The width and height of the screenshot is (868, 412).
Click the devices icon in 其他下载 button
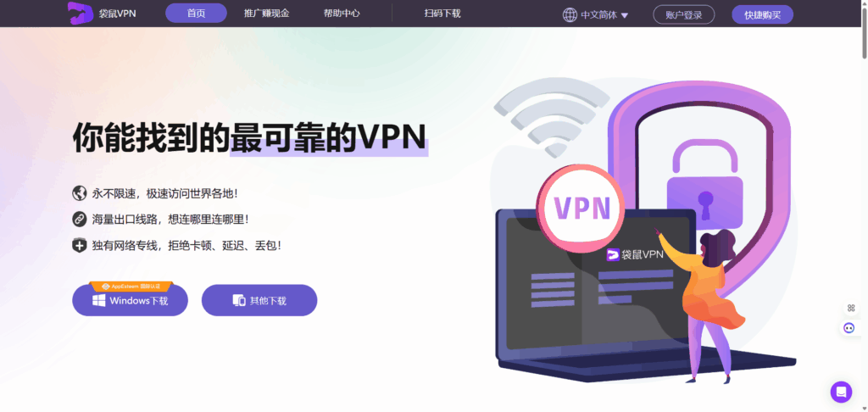pos(239,301)
